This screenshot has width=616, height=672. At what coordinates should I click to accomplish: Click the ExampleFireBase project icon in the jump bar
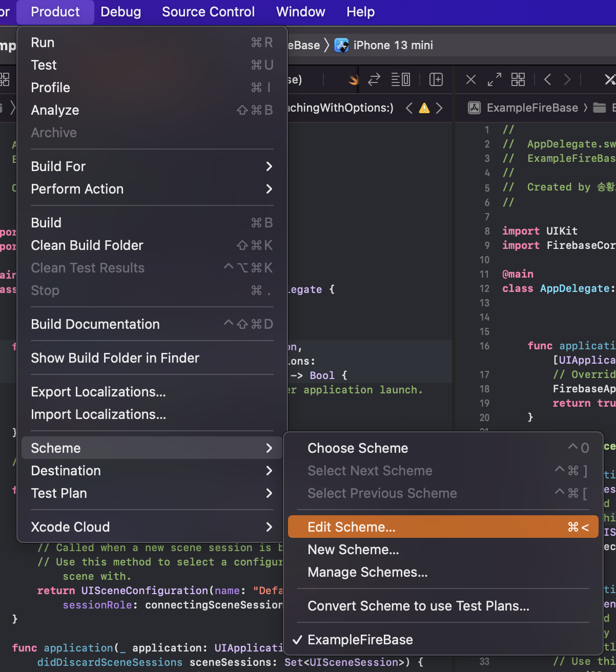click(475, 108)
